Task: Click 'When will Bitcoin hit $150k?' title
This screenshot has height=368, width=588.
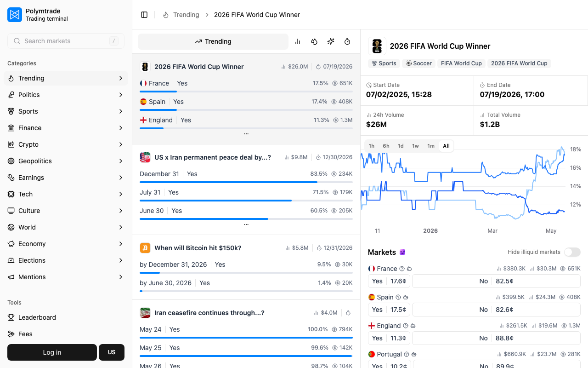Action: pos(198,248)
